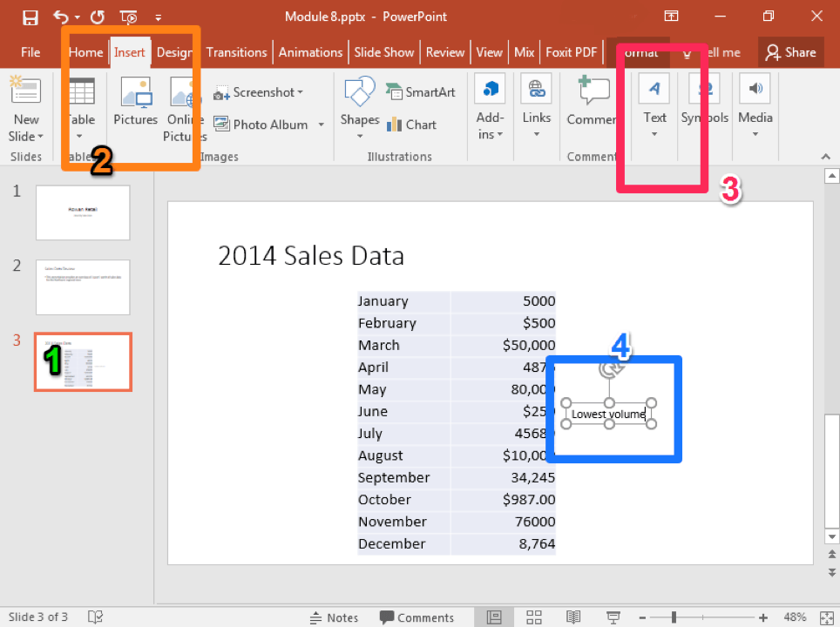
Task: Expand the Links dropdown
Action: [x=536, y=134]
